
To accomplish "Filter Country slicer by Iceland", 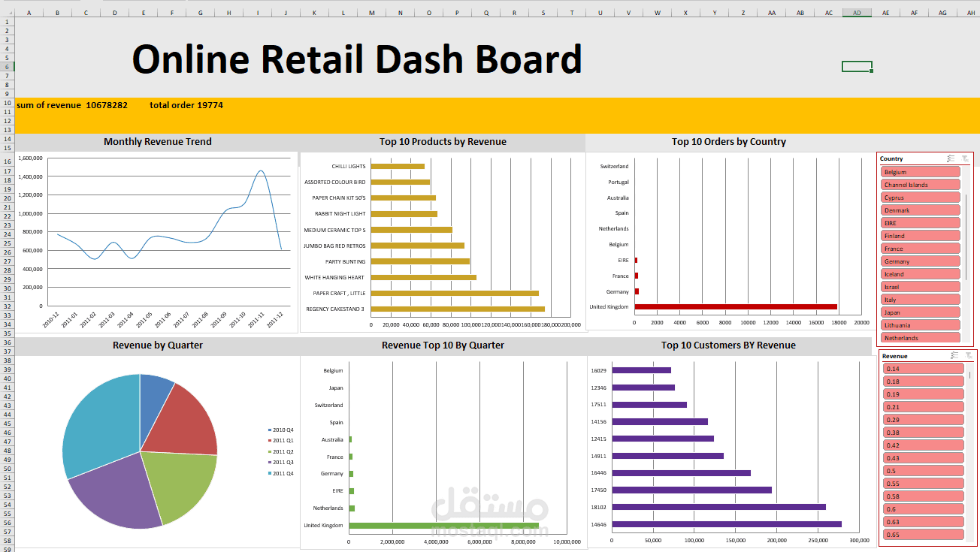I will pos(921,274).
